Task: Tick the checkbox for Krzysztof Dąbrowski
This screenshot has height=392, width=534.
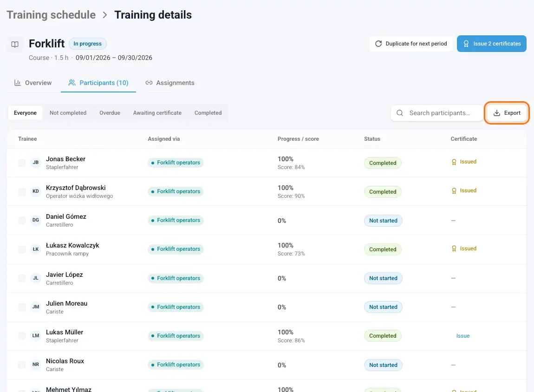Action: coord(22,192)
